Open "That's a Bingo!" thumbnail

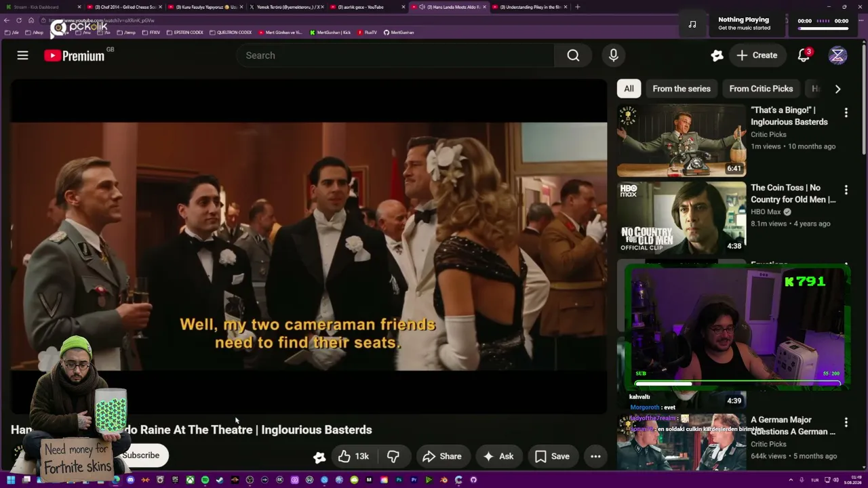682,140
